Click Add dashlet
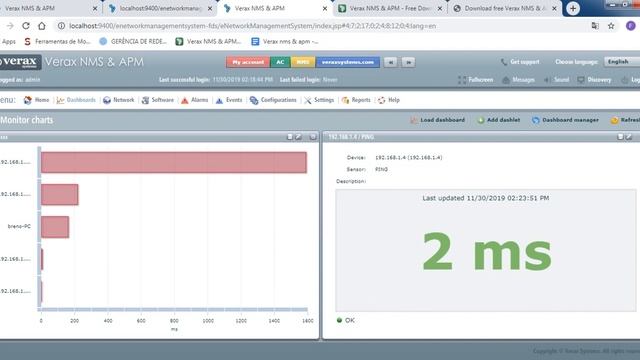The width and height of the screenshot is (640, 360). (498, 120)
